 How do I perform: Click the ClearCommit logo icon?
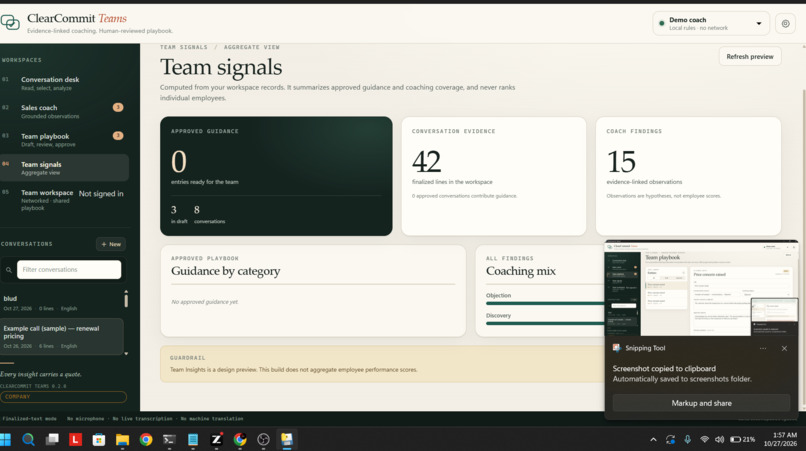tap(10, 23)
